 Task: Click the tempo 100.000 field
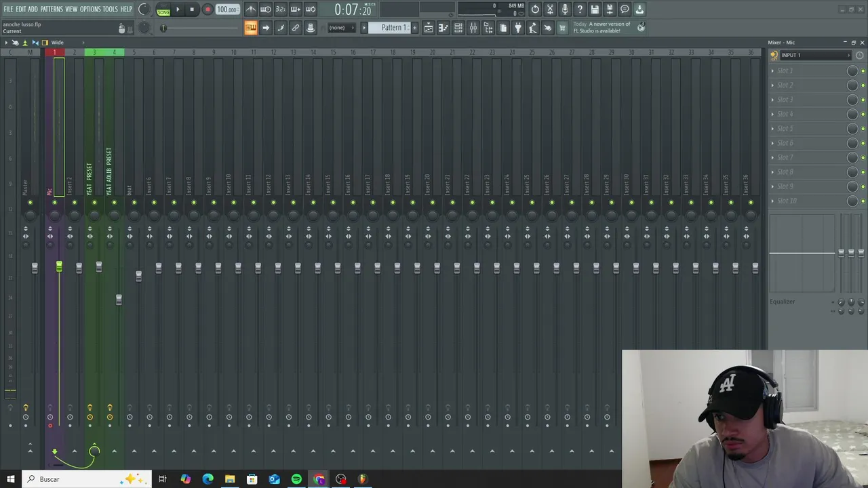[226, 9]
